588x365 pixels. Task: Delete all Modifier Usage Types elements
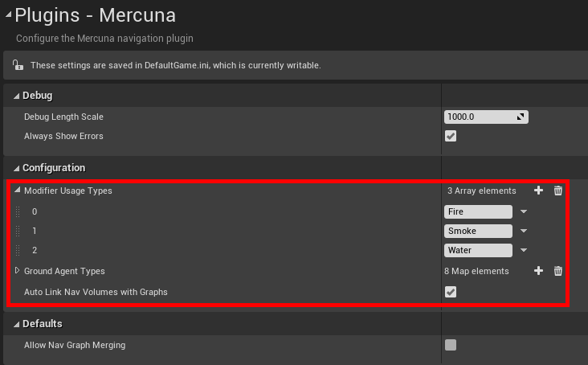(x=558, y=191)
